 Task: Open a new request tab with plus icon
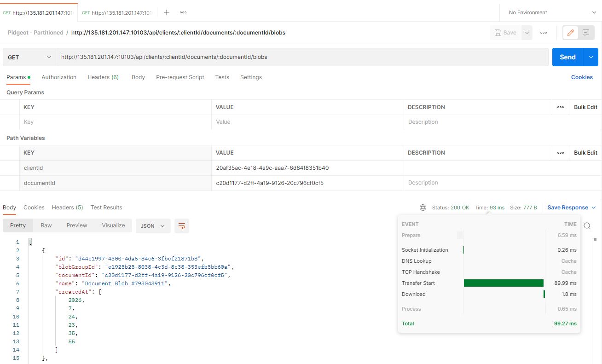tap(167, 12)
